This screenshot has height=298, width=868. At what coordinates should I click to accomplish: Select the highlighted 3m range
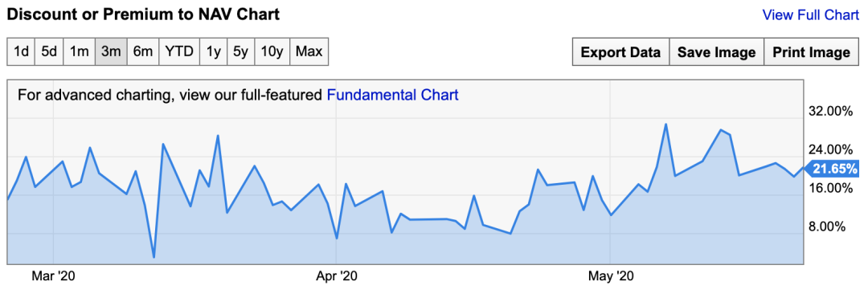(x=111, y=52)
